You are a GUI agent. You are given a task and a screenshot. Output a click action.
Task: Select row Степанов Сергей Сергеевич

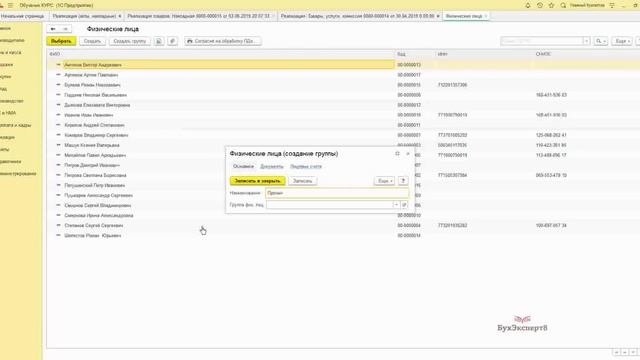(x=343, y=225)
